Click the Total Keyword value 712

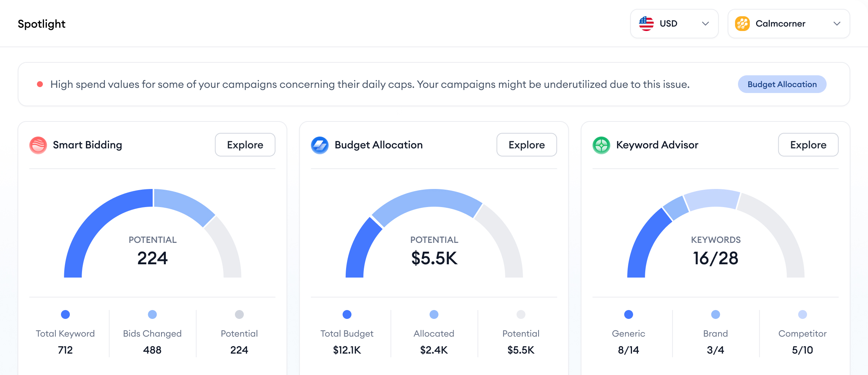click(x=65, y=350)
